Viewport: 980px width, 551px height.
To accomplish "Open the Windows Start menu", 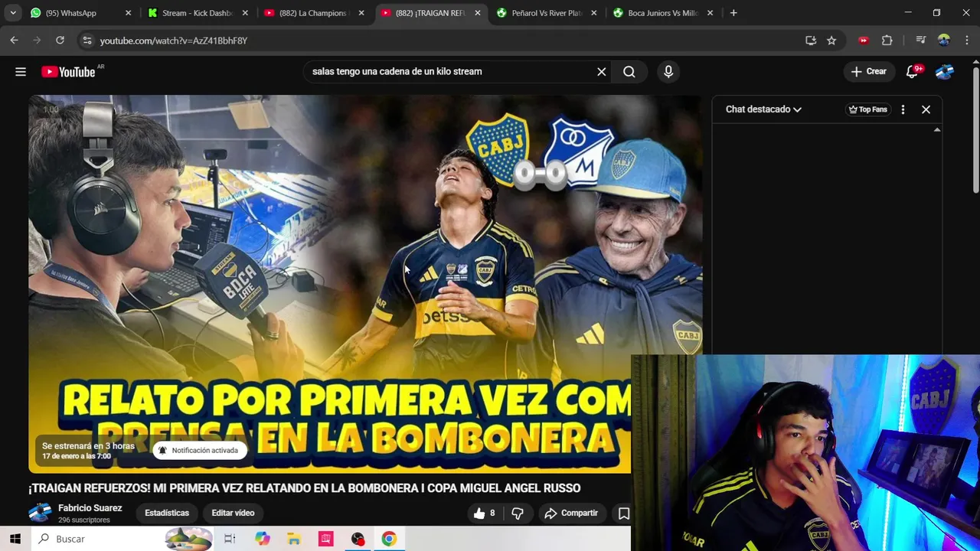I will 15,540.
